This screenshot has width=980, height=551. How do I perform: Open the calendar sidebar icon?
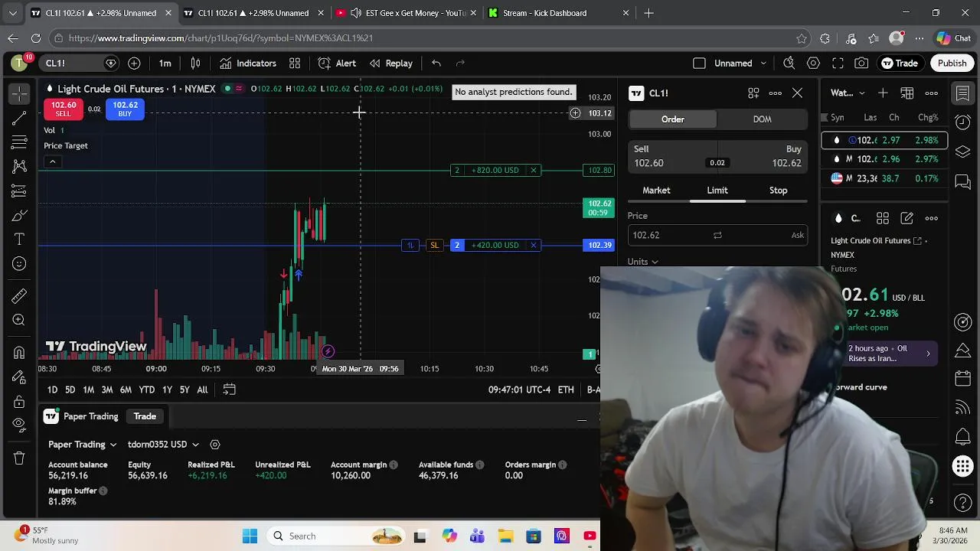pos(963,379)
